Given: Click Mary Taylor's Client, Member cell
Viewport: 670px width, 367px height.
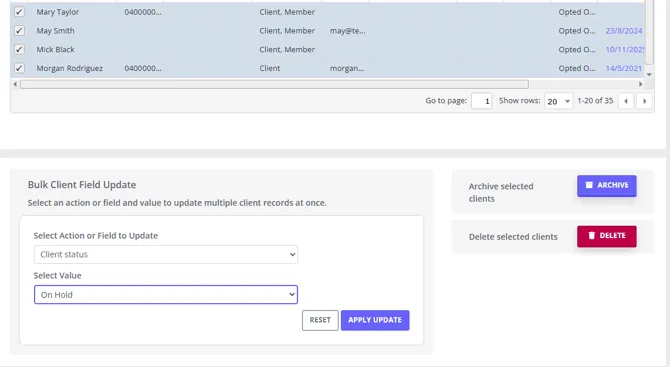Looking at the screenshot, I should (287, 12).
